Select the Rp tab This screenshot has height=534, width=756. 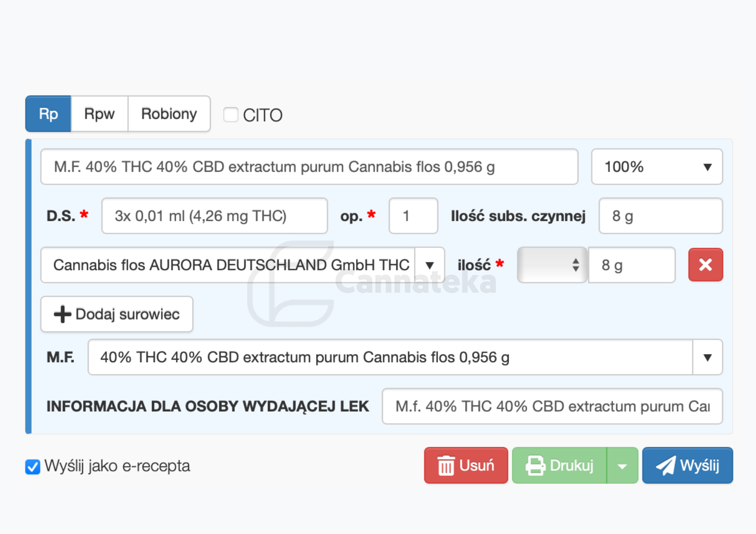tap(48, 114)
